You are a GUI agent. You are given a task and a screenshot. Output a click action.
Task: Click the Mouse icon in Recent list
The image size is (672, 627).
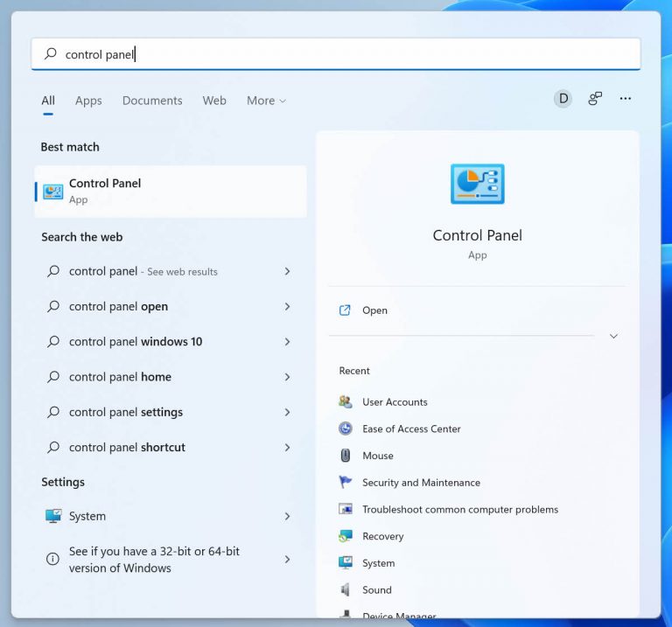(x=345, y=456)
